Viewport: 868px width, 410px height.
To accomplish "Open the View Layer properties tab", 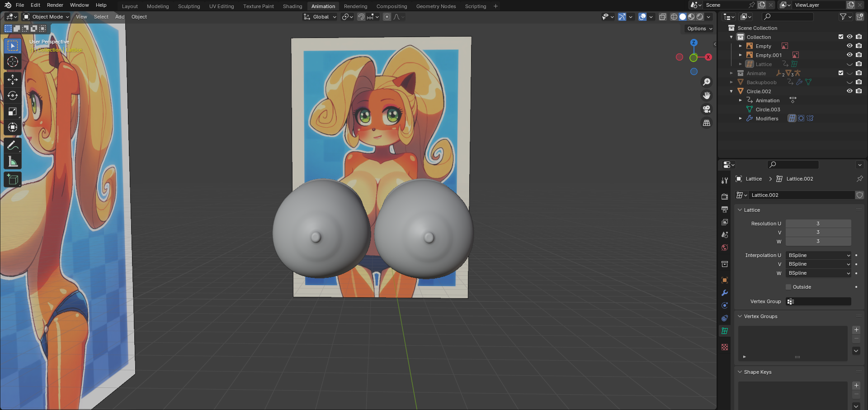I will pyautogui.click(x=725, y=222).
